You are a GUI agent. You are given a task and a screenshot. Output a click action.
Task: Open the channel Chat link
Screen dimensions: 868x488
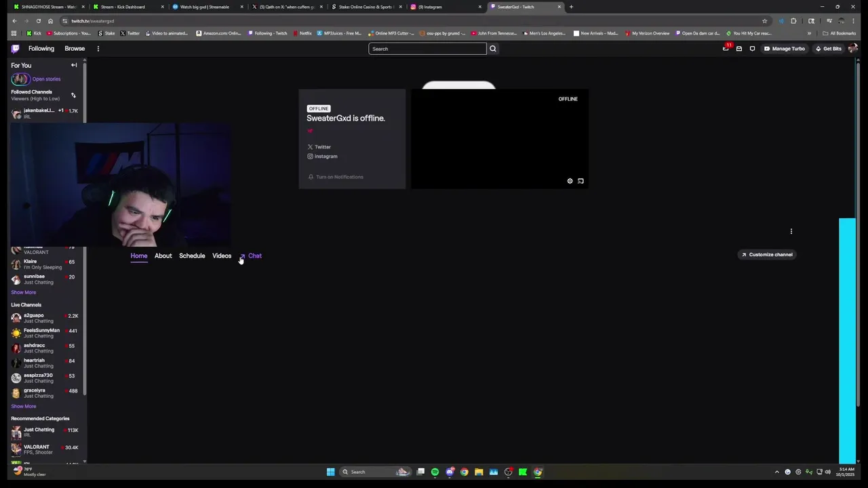click(250, 256)
